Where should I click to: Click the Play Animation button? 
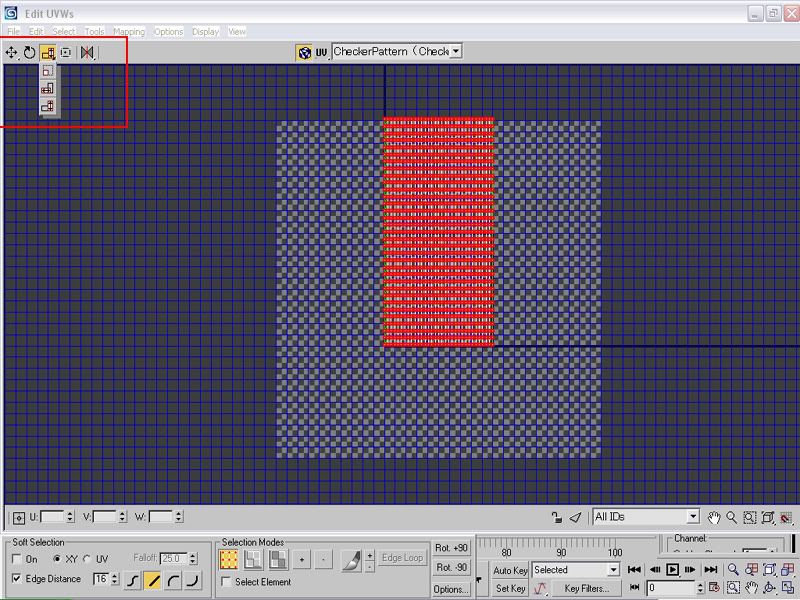(x=672, y=569)
